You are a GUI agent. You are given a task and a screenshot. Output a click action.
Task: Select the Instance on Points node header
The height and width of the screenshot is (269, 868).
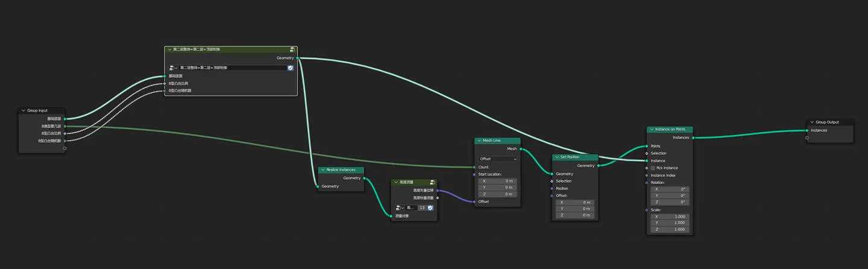[670, 130]
